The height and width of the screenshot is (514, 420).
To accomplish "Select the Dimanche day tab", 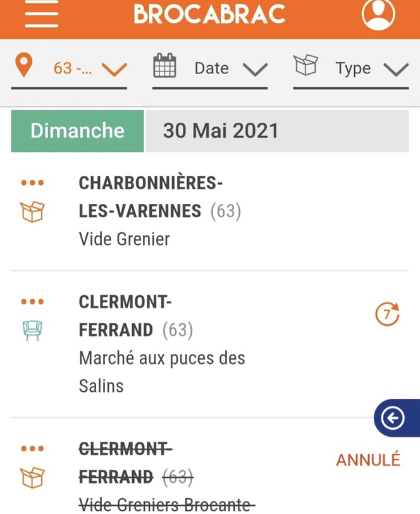I will (77, 131).
